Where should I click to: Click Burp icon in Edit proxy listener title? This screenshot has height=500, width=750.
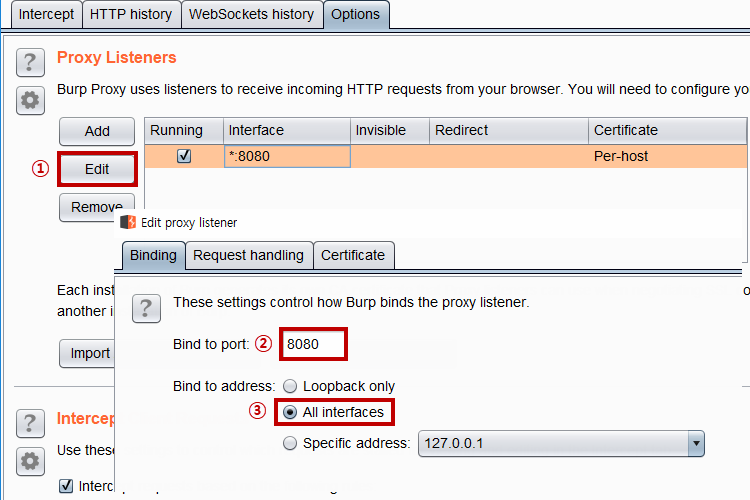point(128,222)
